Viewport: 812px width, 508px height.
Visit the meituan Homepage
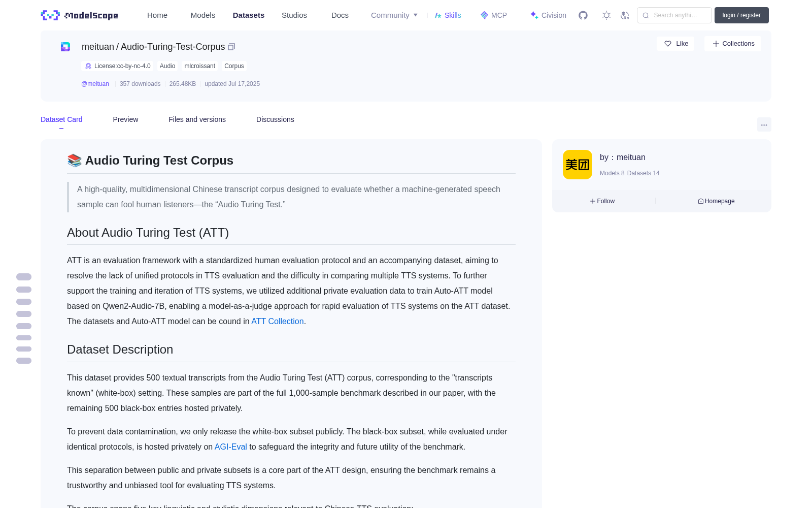(716, 201)
